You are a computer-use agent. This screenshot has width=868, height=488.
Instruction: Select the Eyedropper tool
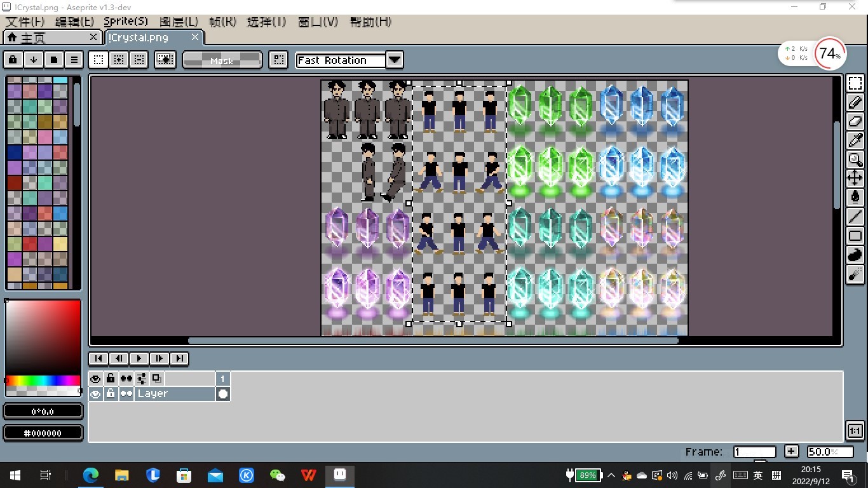pyautogui.click(x=855, y=140)
